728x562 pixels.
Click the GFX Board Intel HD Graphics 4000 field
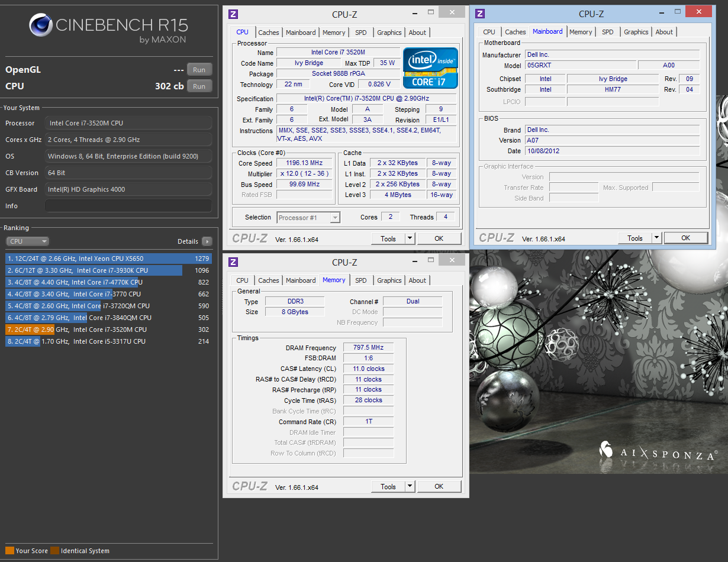click(x=128, y=189)
